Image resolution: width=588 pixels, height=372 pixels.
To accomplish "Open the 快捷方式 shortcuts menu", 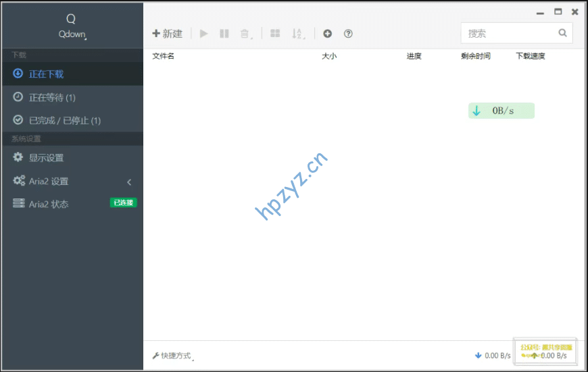I will (x=172, y=356).
